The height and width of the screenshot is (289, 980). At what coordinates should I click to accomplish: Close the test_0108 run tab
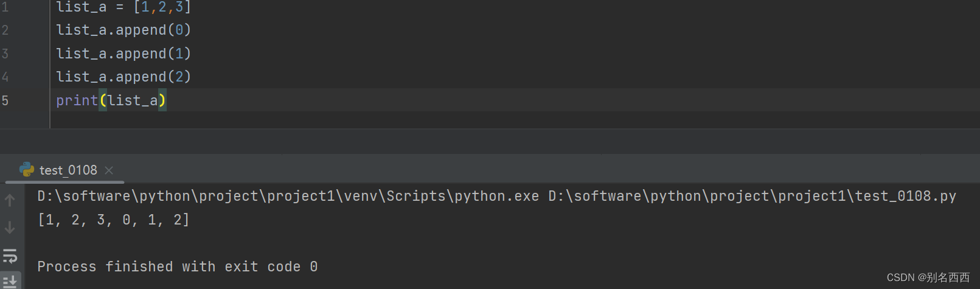(109, 170)
